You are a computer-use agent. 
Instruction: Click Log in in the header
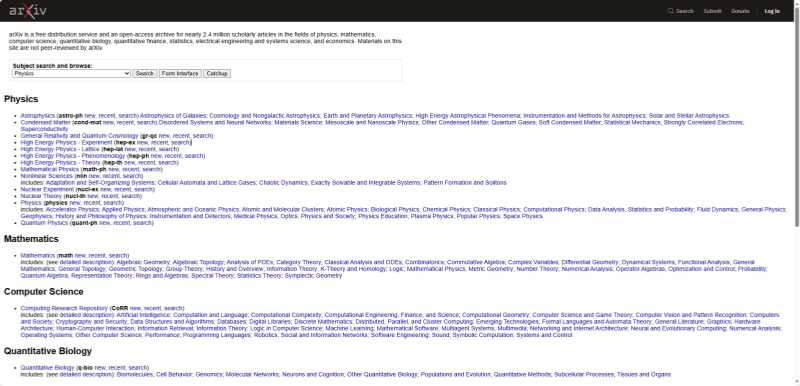(772, 11)
